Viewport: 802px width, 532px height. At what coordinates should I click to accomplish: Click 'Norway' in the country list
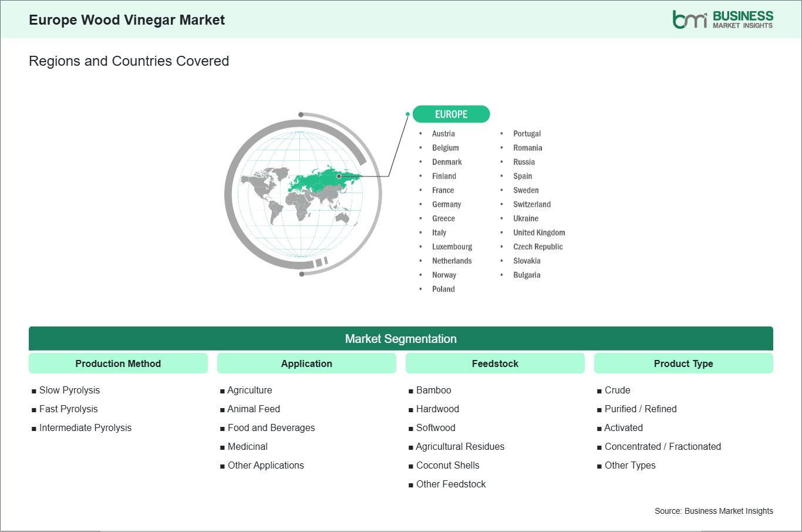point(444,275)
